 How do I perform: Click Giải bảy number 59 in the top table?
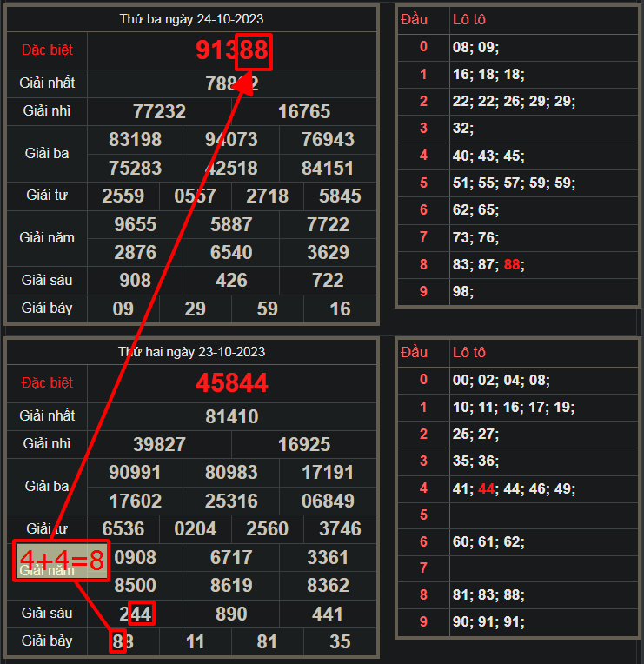268,309
